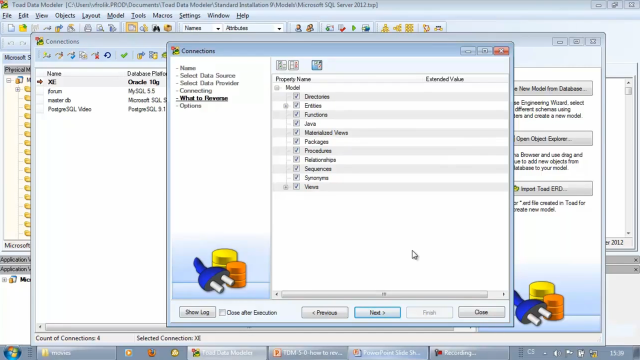640x360 pixels.
Task: Uncheck the Views checkbox
Action: 297,187
